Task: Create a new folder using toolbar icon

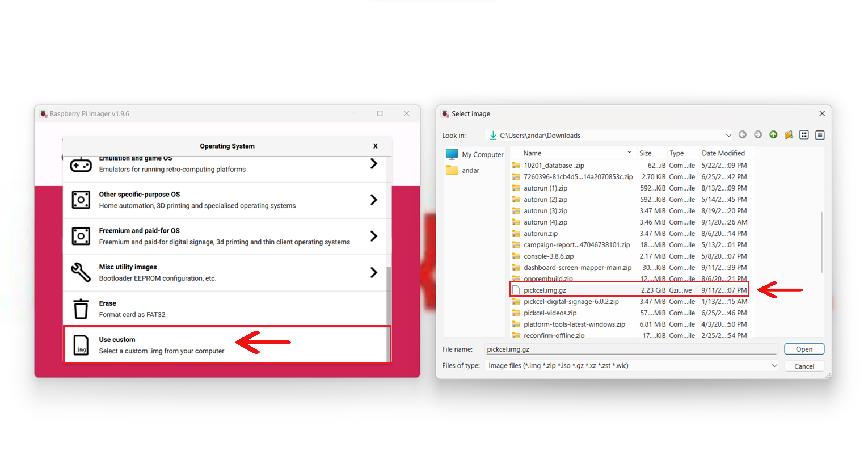Action: (789, 135)
